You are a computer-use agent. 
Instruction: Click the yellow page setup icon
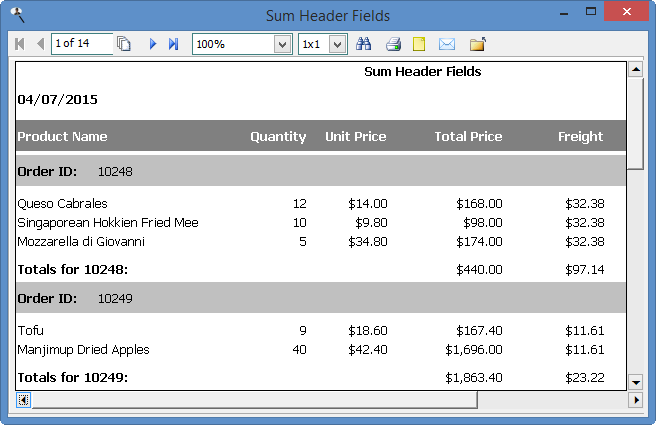(x=419, y=44)
